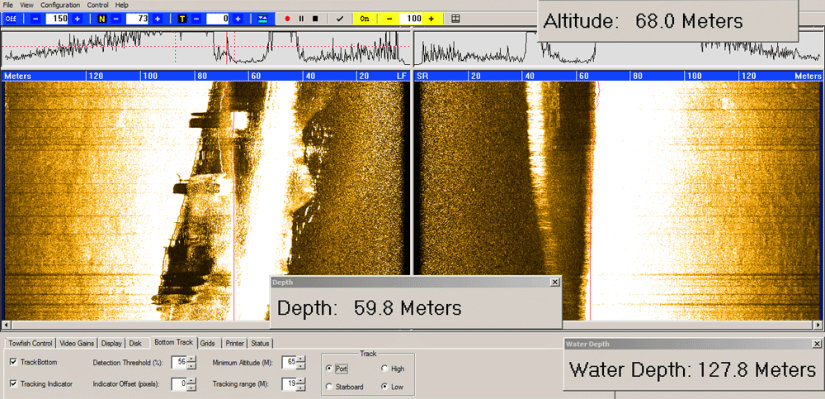Viewport: 825px width, 399px height.
Task: Decrease Detection Threshold with down arrow
Action: (191, 365)
